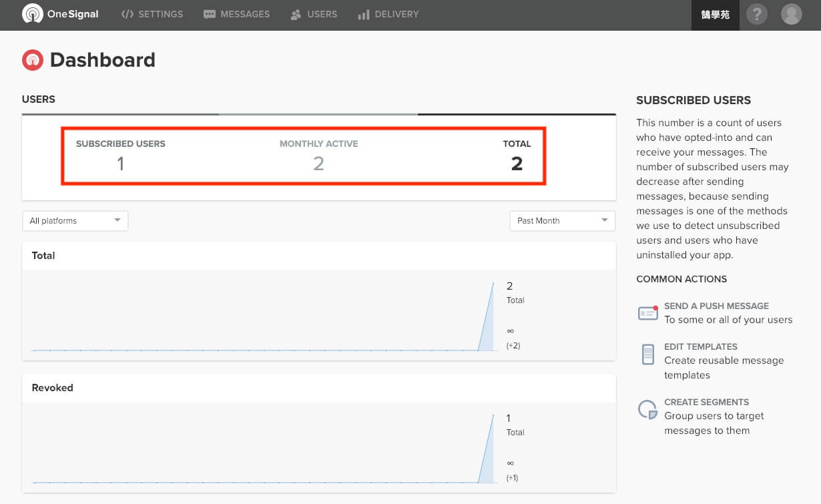This screenshot has height=504, width=821.
Task: Click the Send a Push Message link
Action: [x=716, y=306]
